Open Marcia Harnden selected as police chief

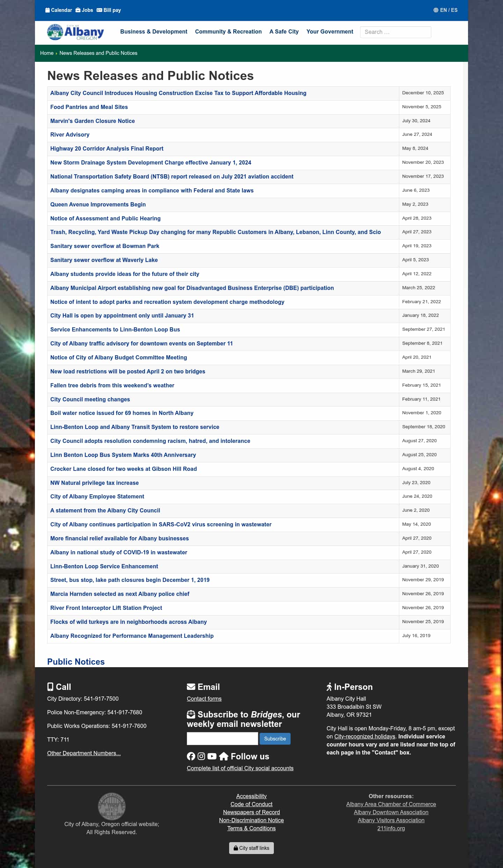pyautogui.click(x=120, y=594)
